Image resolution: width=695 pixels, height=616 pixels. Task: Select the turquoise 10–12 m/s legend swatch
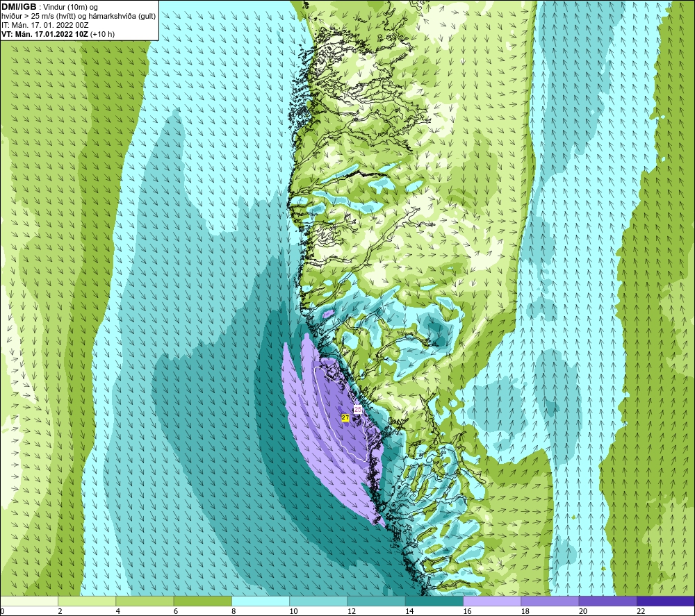318,601
